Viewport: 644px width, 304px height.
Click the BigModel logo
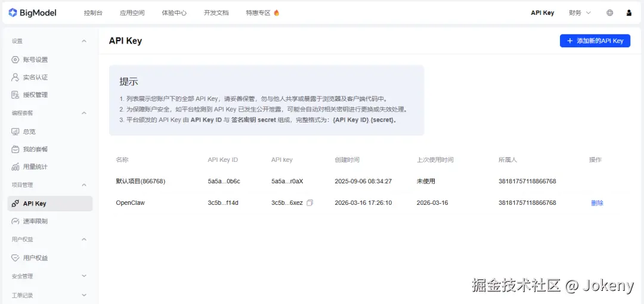click(x=32, y=13)
